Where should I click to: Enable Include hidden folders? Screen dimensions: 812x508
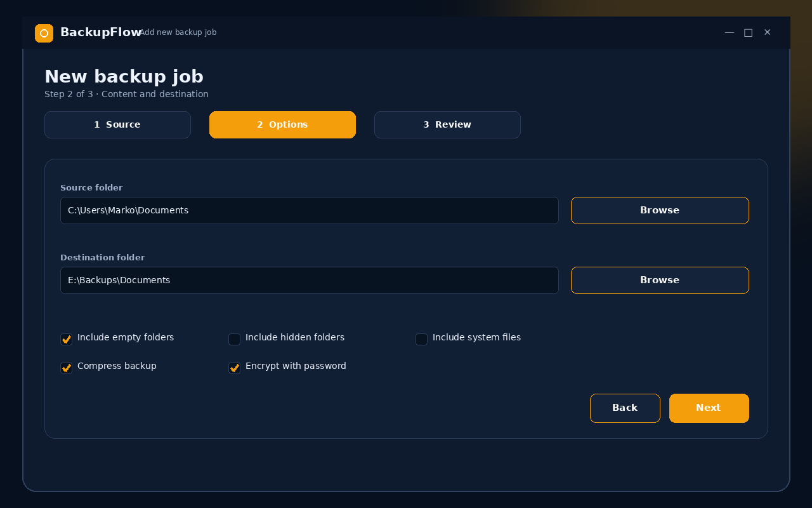(x=234, y=339)
